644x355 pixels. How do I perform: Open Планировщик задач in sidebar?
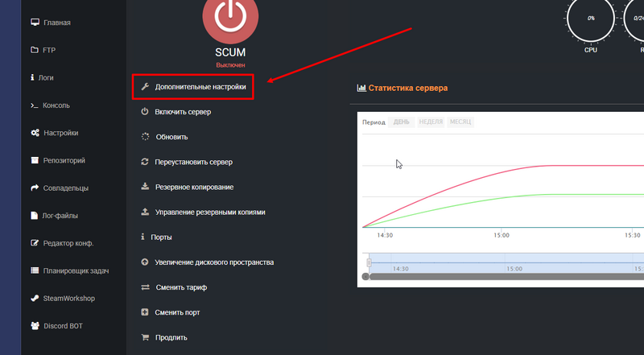tap(73, 270)
